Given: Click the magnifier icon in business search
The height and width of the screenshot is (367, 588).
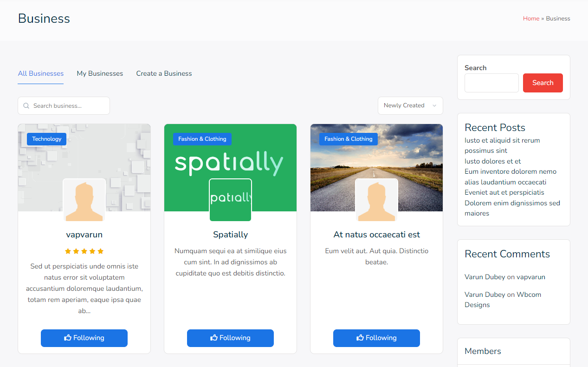Looking at the screenshot, I should point(26,106).
